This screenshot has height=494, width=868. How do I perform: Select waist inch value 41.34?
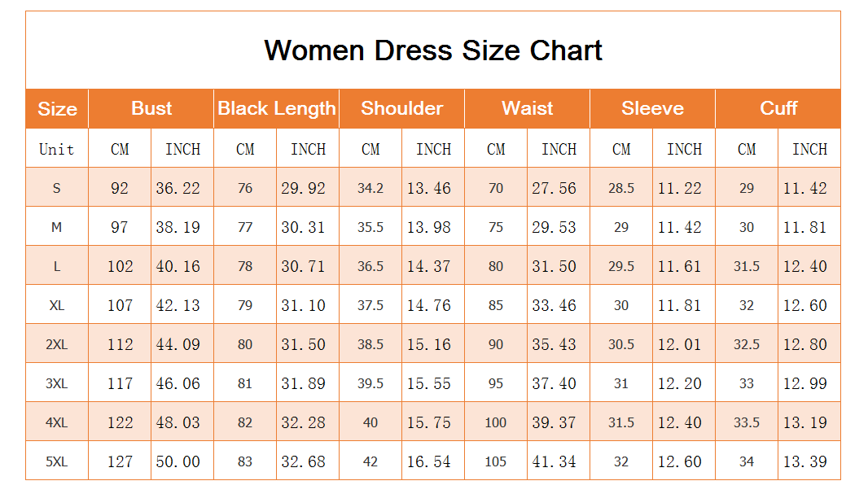pos(555,461)
